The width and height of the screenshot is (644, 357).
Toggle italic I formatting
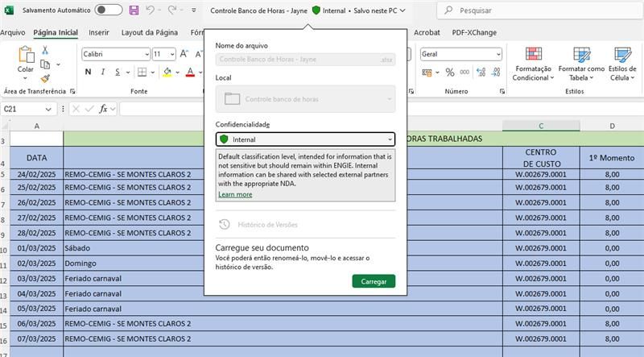click(x=103, y=72)
